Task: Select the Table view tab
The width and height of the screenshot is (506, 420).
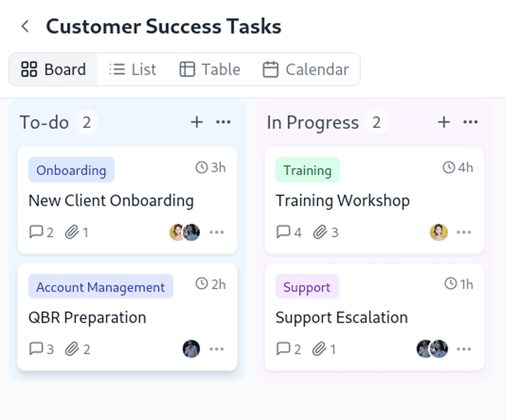Action: [210, 69]
